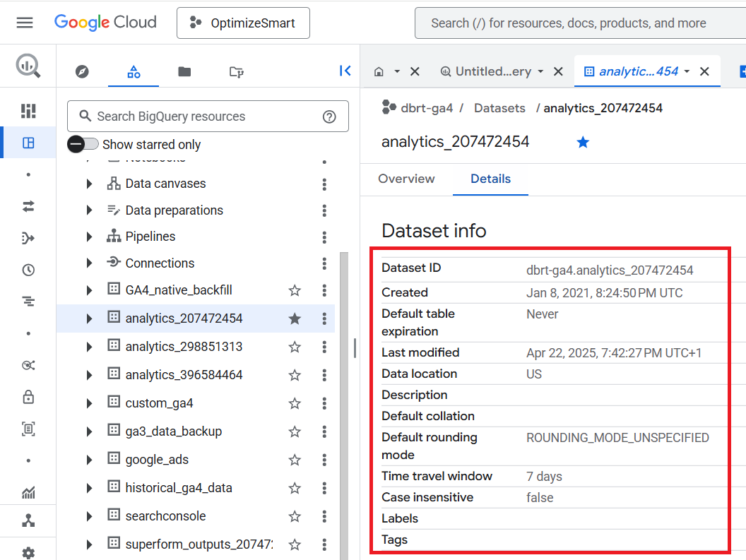Collapse the explorer panel
746x560 pixels.
[345, 71]
